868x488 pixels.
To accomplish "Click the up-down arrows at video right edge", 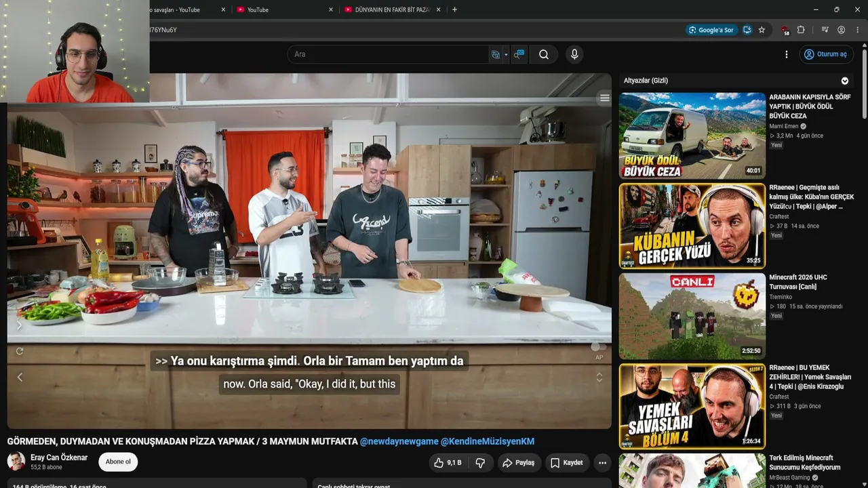I will [x=599, y=378].
